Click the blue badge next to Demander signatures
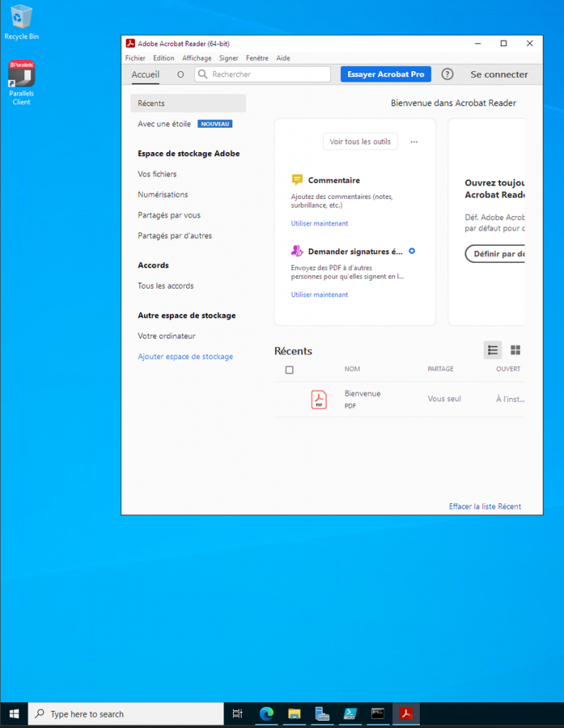Image resolution: width=564 pixels, height=728 pixels. 412,251
